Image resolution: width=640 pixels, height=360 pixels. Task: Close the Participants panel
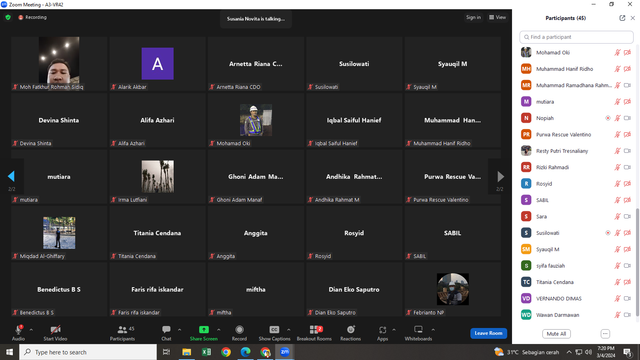click(633, 18)
